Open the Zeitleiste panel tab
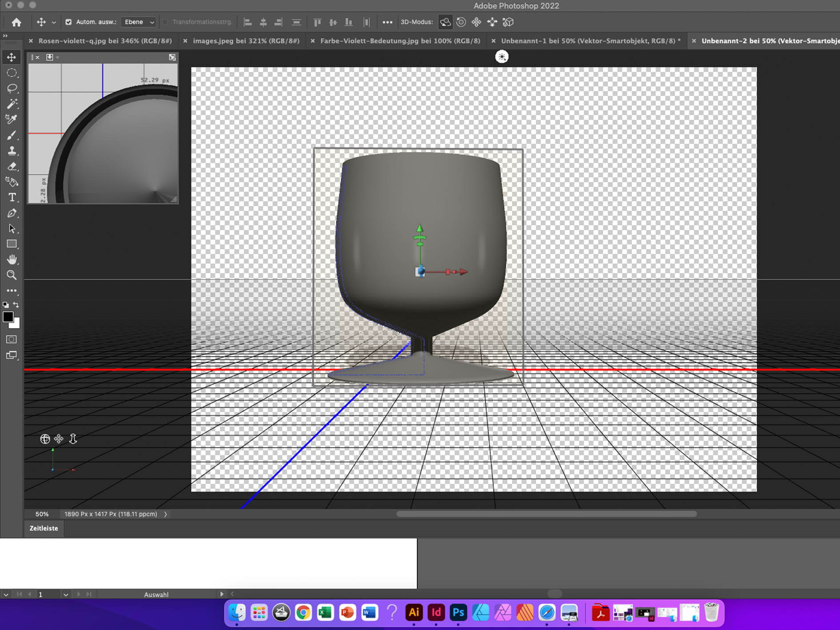Screen dimensions: 840x630 (44, 528)
